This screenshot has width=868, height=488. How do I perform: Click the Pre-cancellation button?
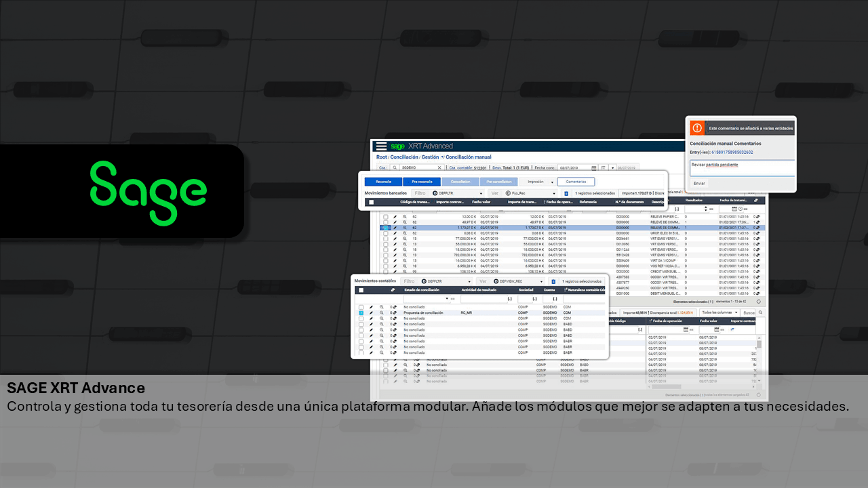coord(498,182)
